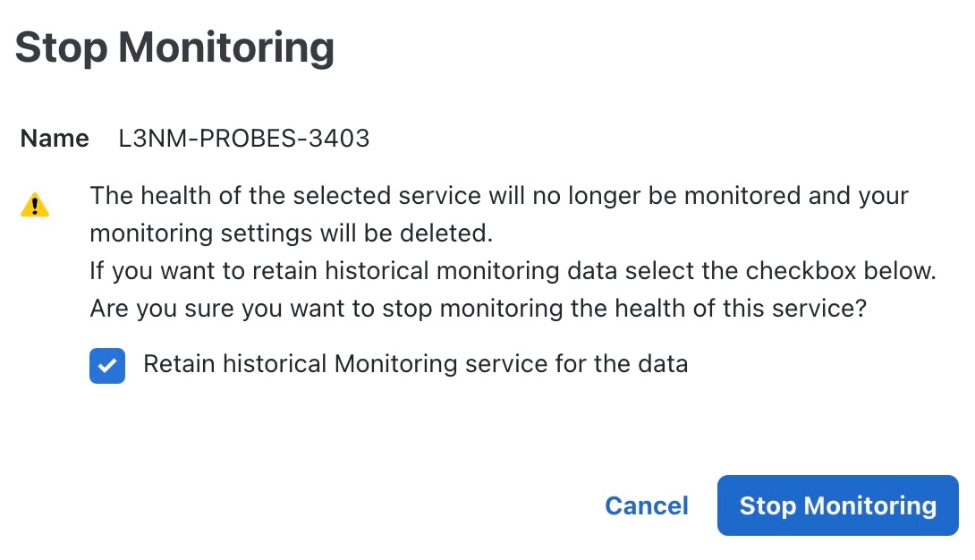This screenshot has width=975, height=560.
Task: Click Cancel to dismiss the dialog
Action: coord(646,505)
